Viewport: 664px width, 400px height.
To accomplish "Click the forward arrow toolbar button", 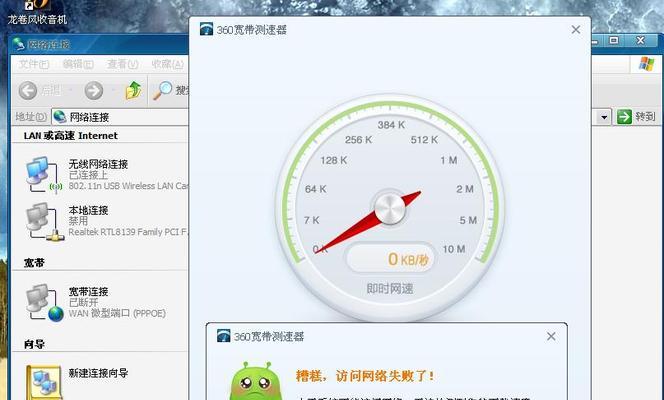I will [94, 90].
